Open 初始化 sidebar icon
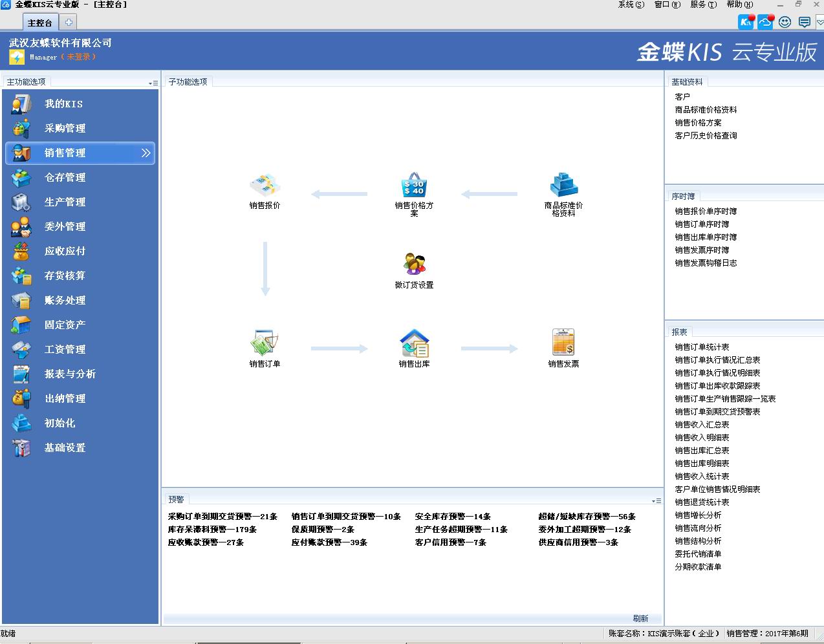Screen dimensions: 824x644 point(21,424)
